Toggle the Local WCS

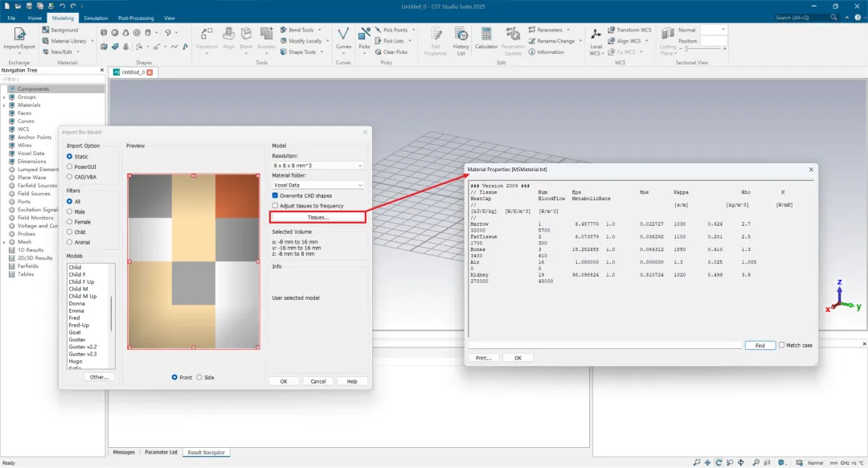[596, 42]
